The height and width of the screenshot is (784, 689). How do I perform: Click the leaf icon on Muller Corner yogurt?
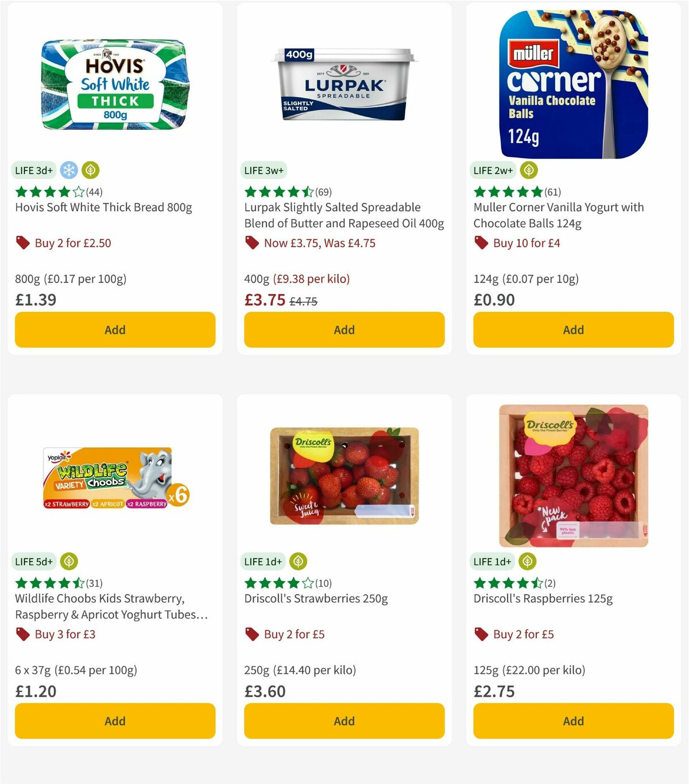[528, 170]
